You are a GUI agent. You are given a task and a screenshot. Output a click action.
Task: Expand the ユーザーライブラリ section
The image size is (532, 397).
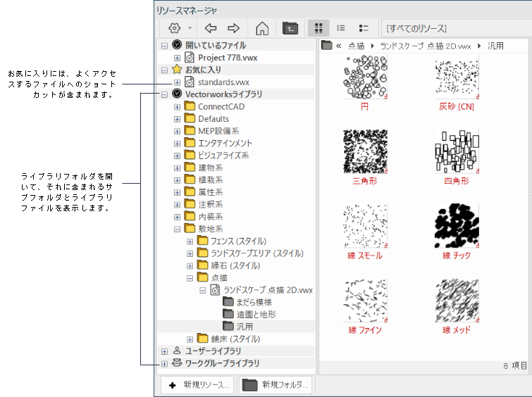tap(164, 351)
